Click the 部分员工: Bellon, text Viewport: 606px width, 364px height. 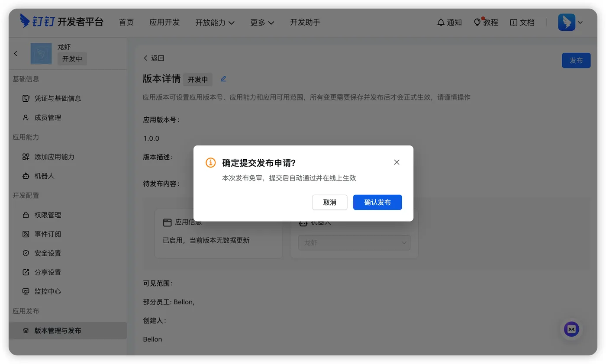click(169, 302)
